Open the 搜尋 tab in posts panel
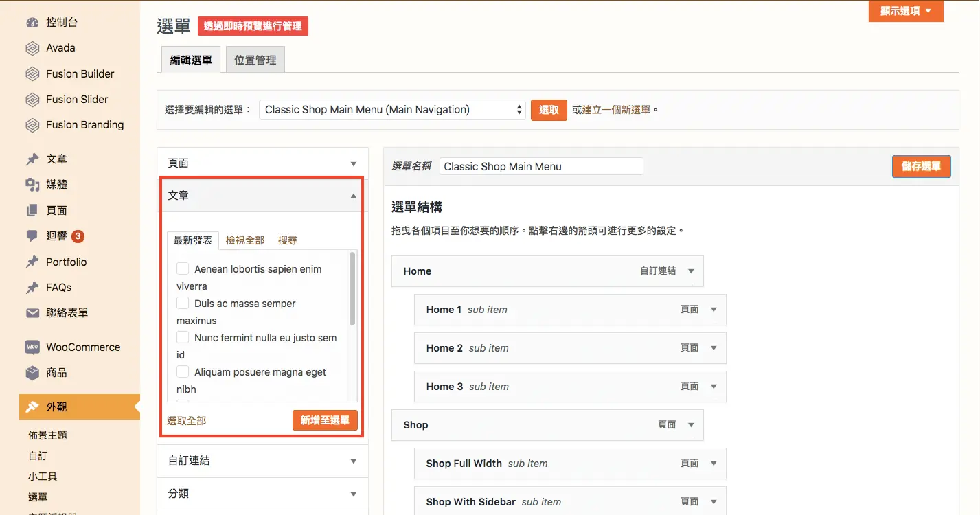Viewport: 980px width, 515px height. coord(288,240)
